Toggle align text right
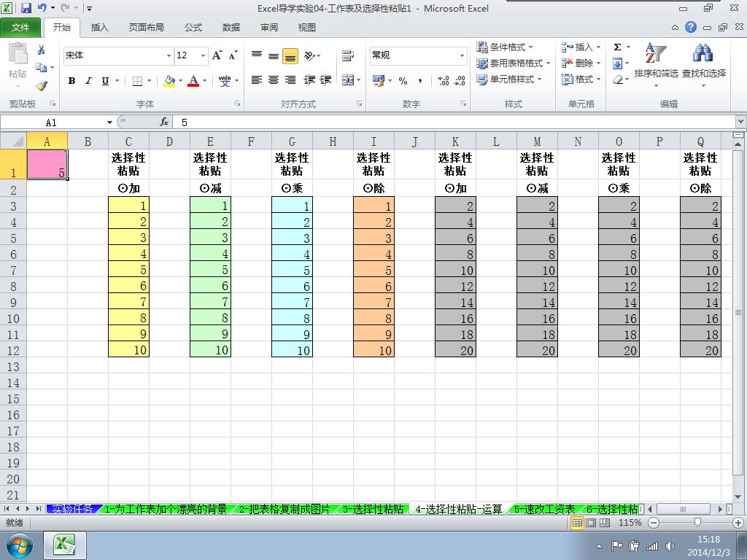 point(290,80)
